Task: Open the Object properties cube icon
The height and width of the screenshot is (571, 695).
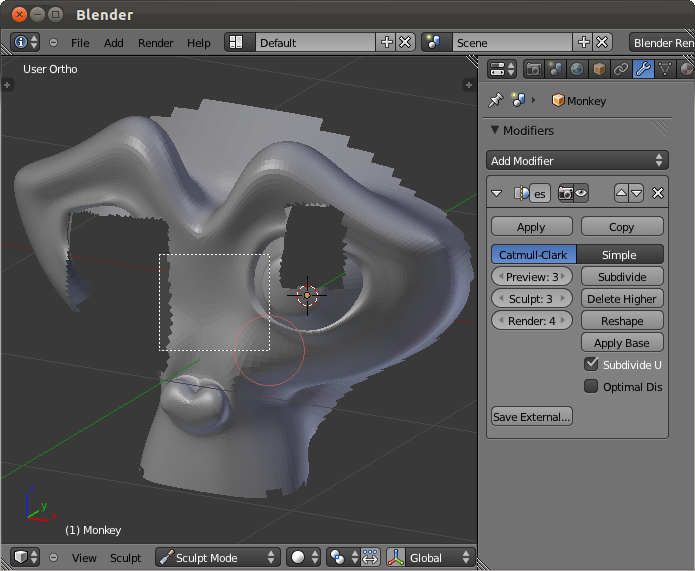Action: (x=599, y=69)
